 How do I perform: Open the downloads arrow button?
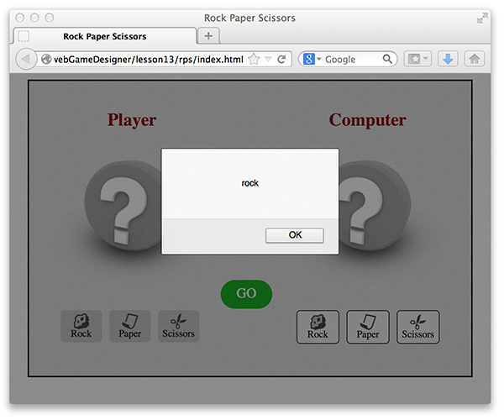448,60
